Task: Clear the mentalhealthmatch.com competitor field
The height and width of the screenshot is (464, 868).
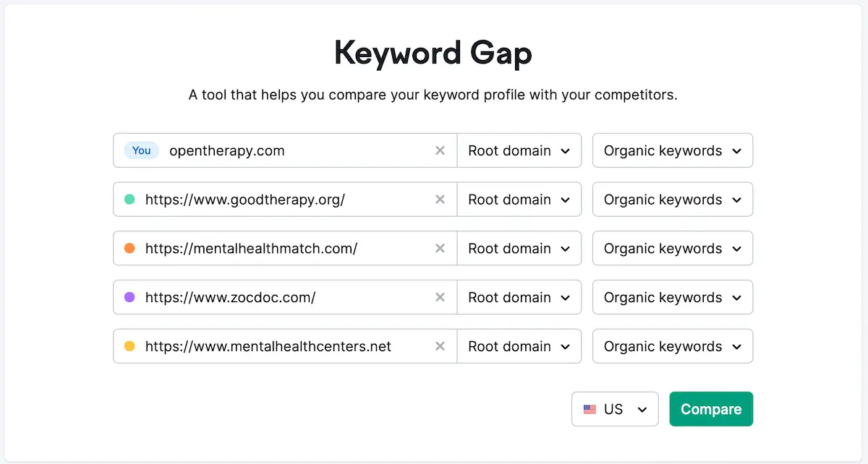Action: (440, 249)
